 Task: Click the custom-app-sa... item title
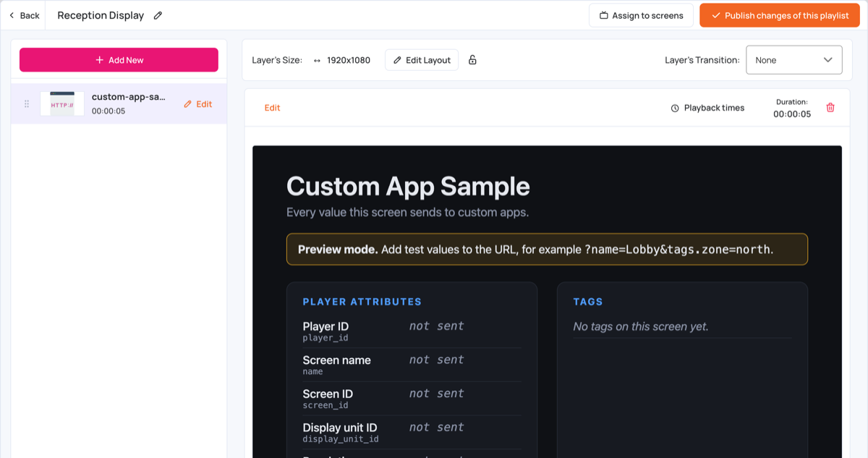point(129,97)
